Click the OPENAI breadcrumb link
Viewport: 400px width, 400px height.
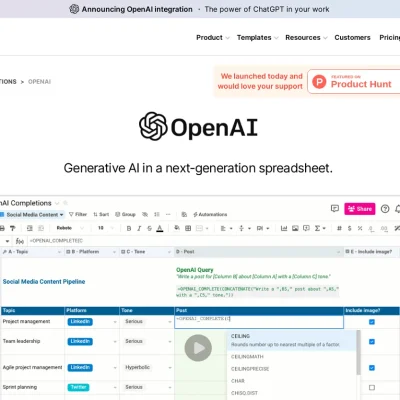click(39, 82)
